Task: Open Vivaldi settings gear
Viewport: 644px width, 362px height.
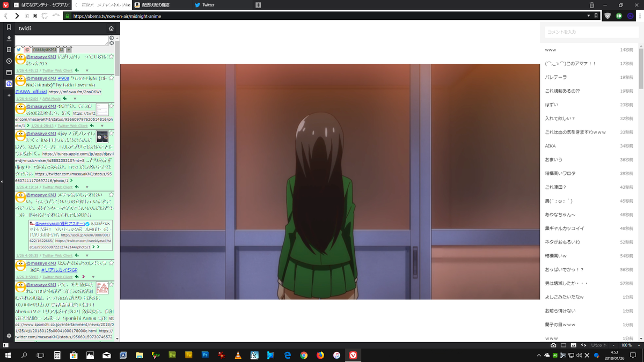Action: [x=9, y=336]
